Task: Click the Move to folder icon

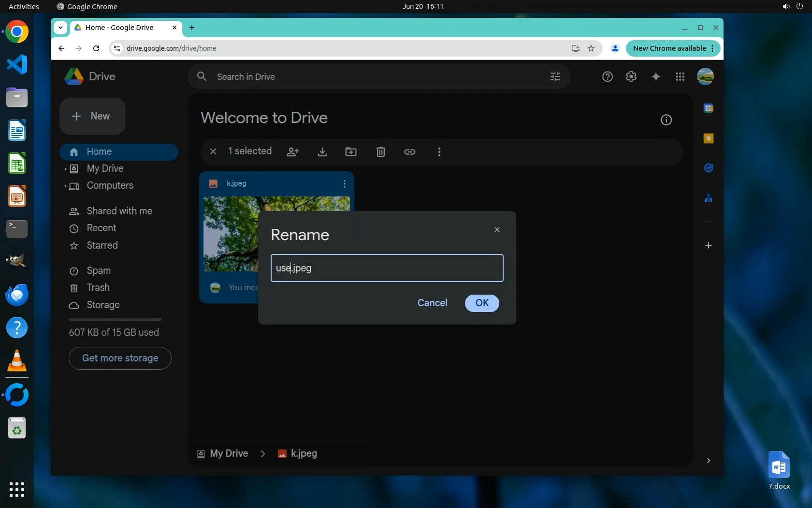Action: coord(351,152)
